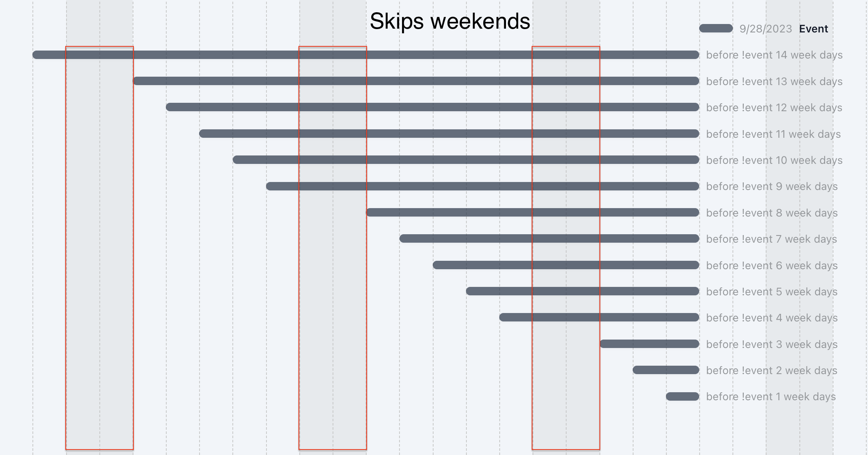Click the 13 week days timeline bar
This screenshot has height=455, width=868.
point(416,81)
